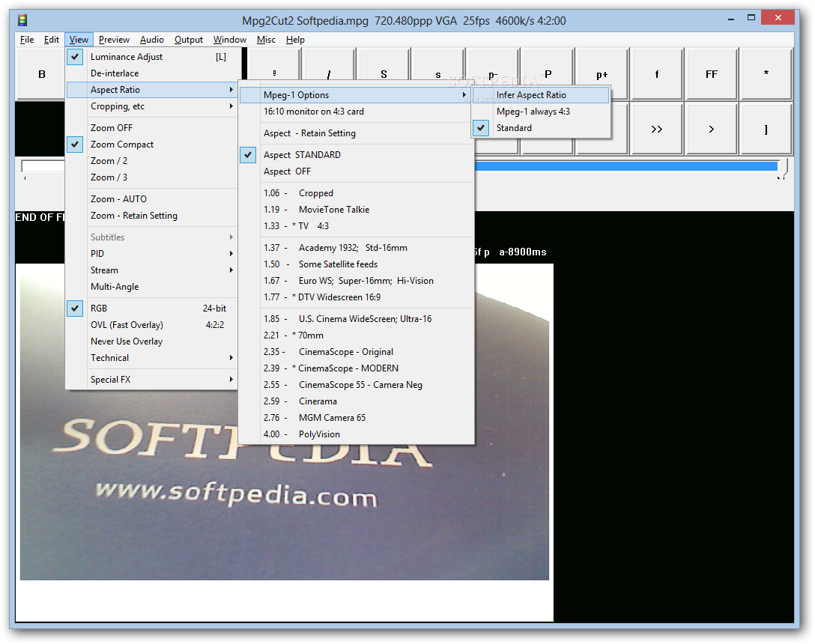Click the single > step forward button
815x644 pixels.
tap(712, 129)
